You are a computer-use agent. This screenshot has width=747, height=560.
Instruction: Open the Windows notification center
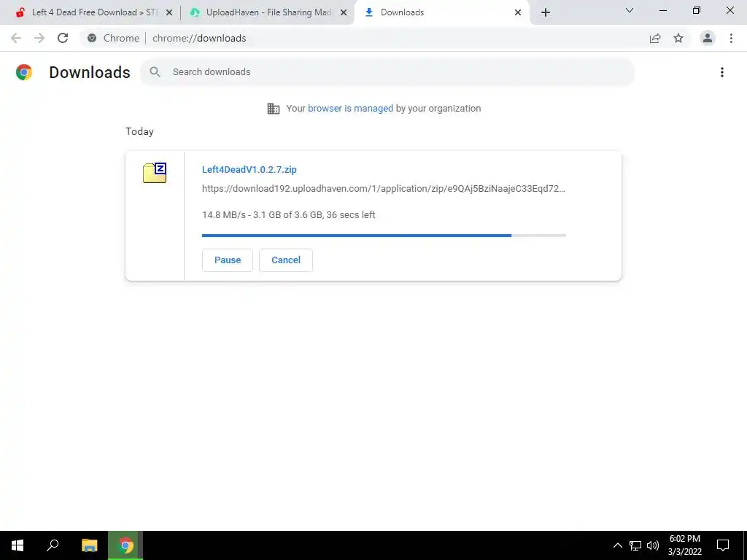(723, 545)
